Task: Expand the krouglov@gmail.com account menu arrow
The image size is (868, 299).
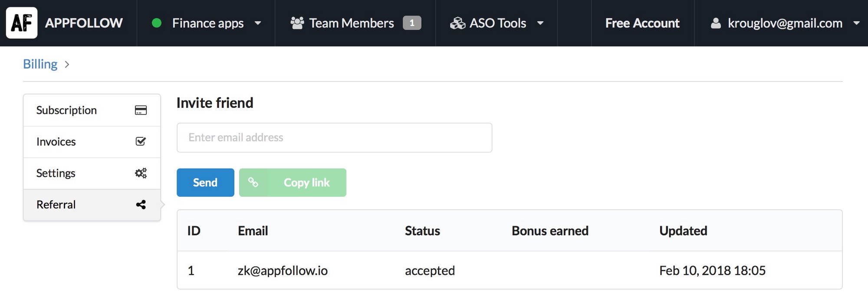Action: (856, 23)
